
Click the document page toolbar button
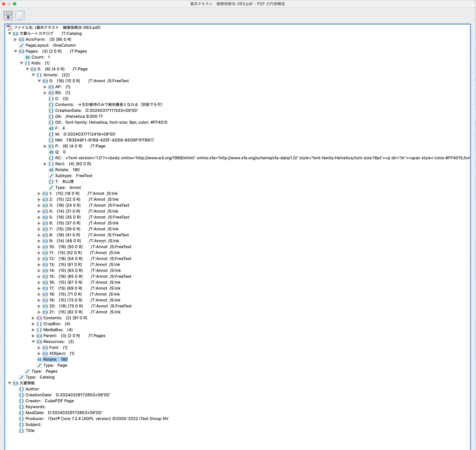click(x=20, y=16)
